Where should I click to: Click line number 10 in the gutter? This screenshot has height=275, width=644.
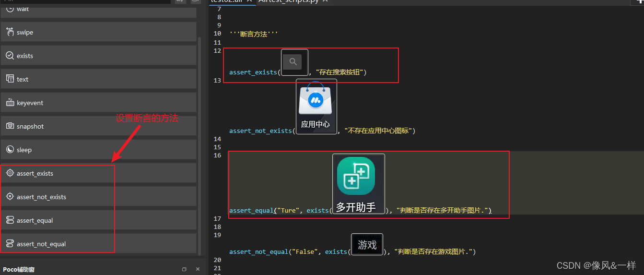pos(217,34)
